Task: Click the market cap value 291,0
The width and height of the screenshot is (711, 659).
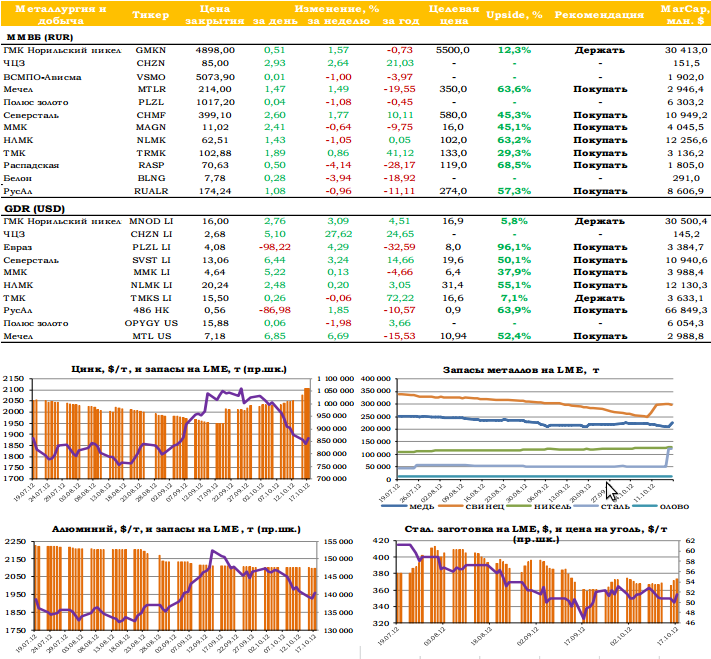Action: coord(687,178)
